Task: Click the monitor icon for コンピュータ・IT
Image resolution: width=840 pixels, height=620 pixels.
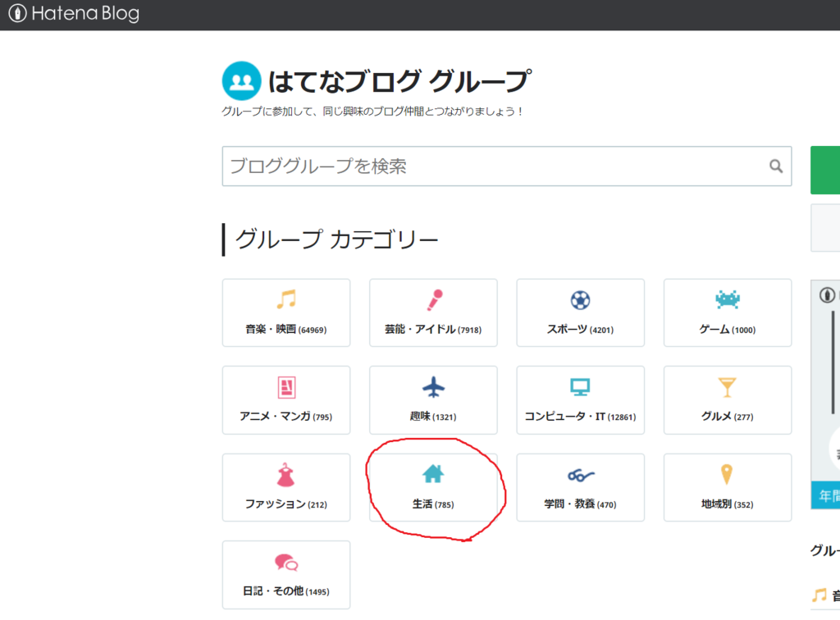Action: 580,386
